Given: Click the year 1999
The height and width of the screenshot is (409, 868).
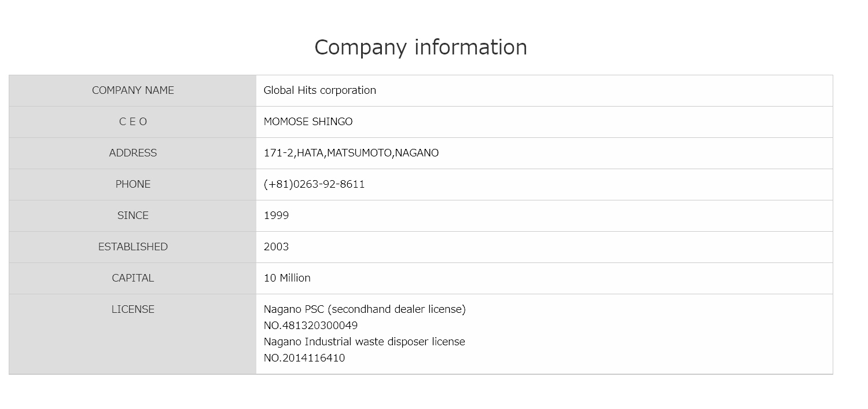Looking at the screenshot, I should (x=277, y=216).
